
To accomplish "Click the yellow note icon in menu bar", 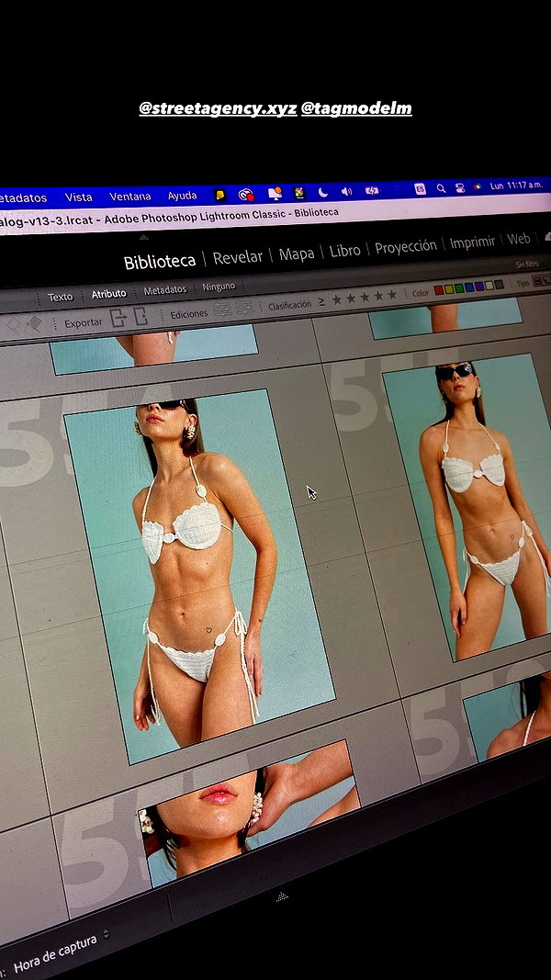I will click(x=219, y=195).
